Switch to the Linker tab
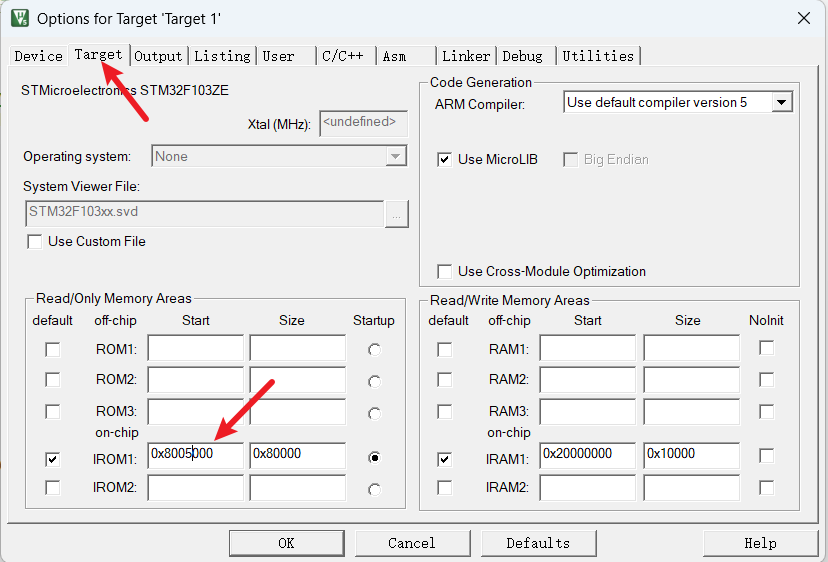 coord(466,56)
